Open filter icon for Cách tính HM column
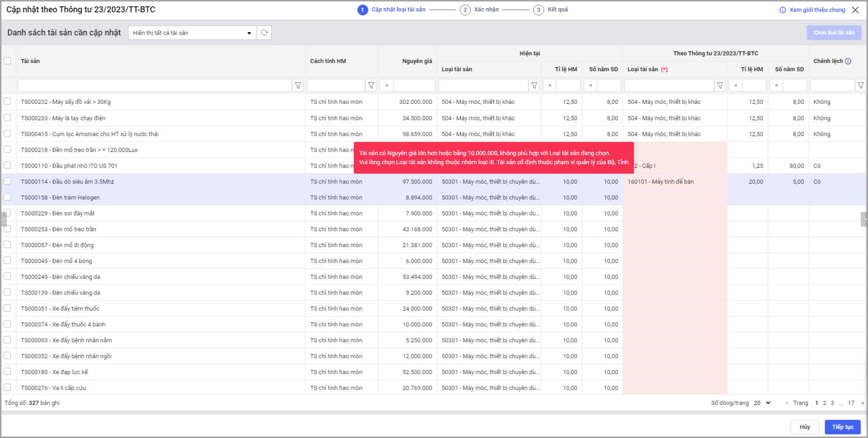 coord(371,86)
